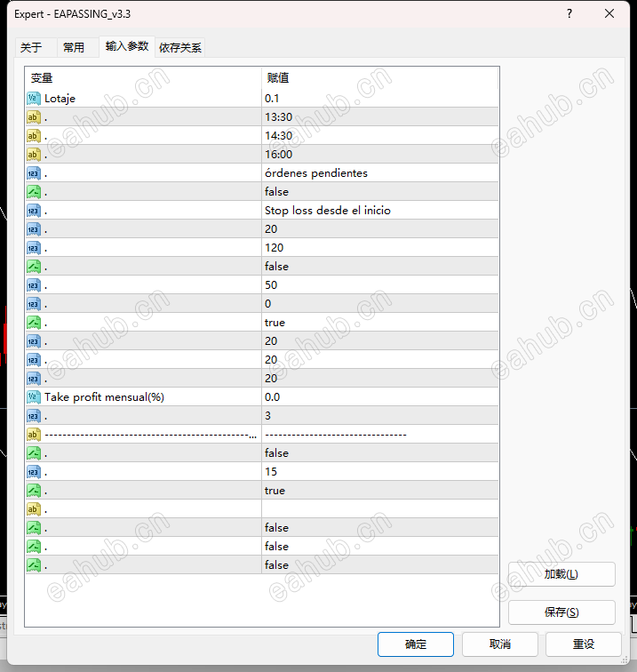Click the integer icon in the órdenes pendientes row

pos(34,173)
